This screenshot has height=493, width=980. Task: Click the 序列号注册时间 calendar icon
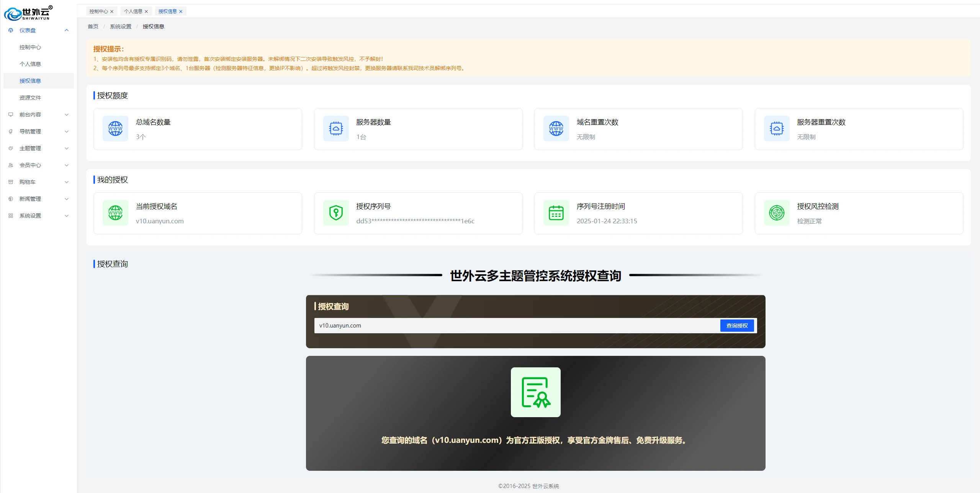coord(556,213)
